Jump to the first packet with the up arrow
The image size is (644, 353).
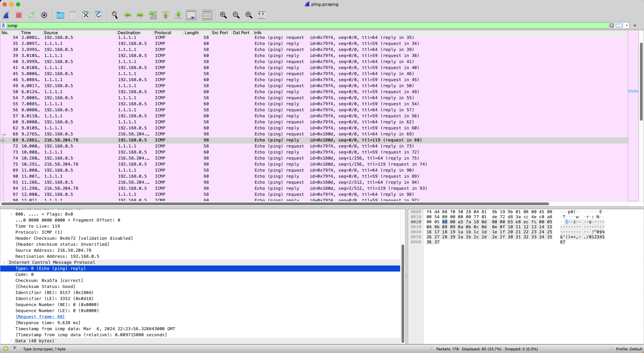(166, 15)
